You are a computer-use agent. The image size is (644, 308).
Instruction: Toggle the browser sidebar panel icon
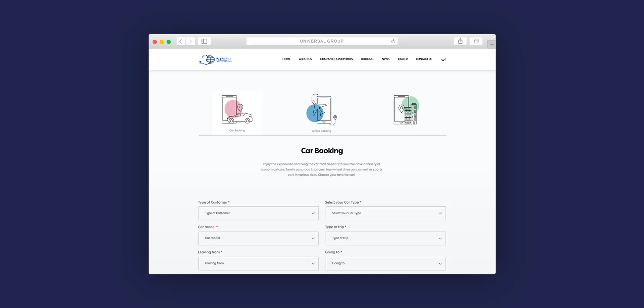pos(204,41)
